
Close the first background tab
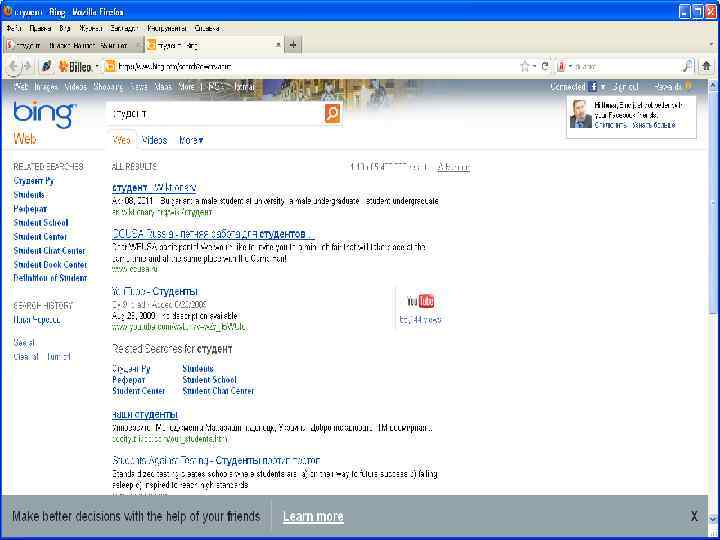tap(138, 45)
